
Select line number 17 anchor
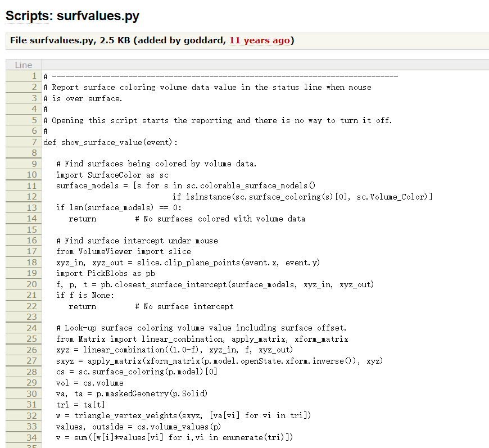33,251
